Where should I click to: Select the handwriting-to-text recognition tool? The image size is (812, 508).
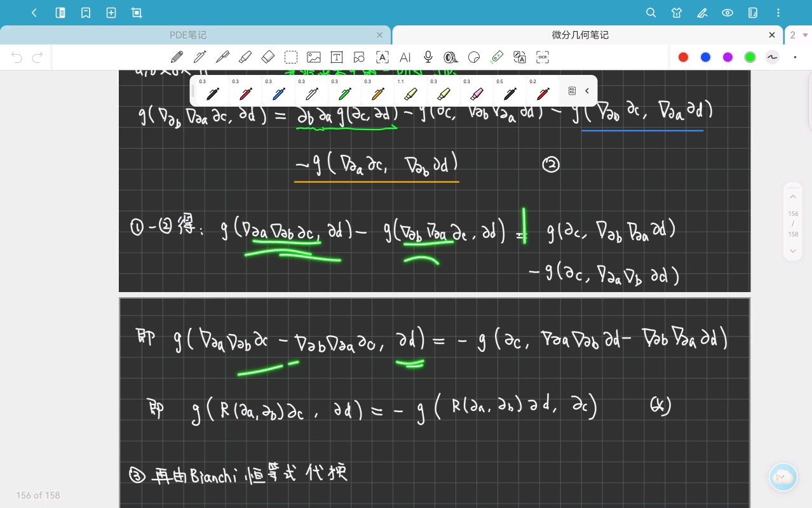pyautogui.click(x=382, y=57)
